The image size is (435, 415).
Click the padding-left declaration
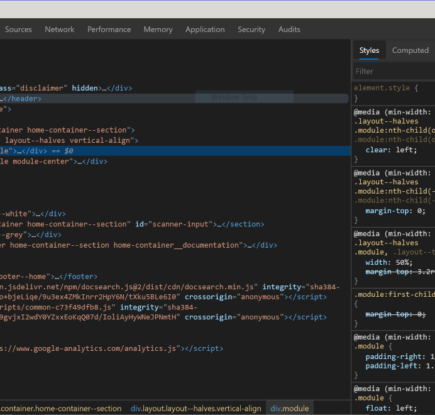400,366
